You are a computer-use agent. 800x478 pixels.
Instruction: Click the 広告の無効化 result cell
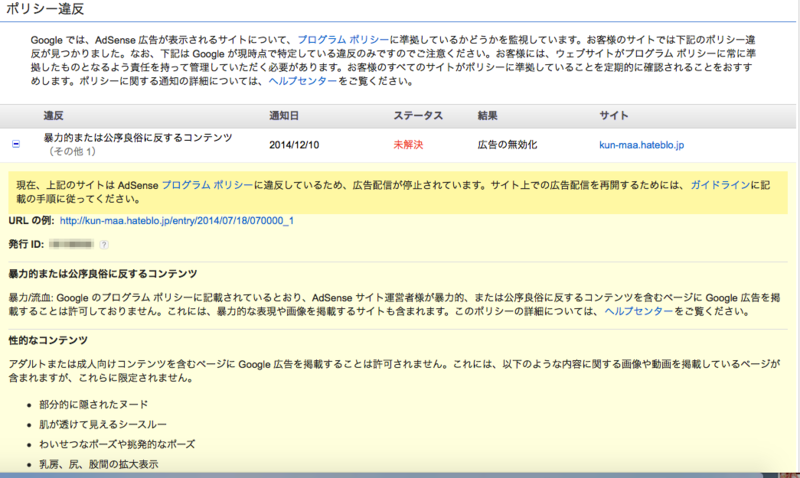click(x=507, y=145)
